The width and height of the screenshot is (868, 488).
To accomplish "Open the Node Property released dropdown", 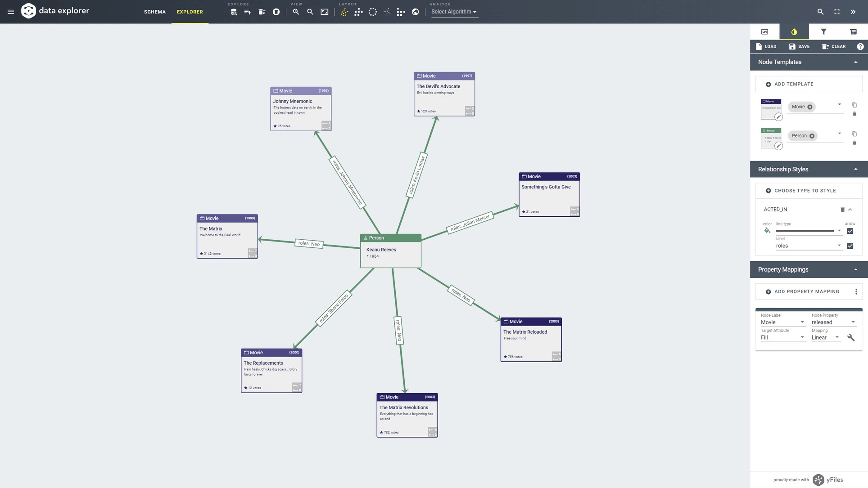I will [833, 322].
